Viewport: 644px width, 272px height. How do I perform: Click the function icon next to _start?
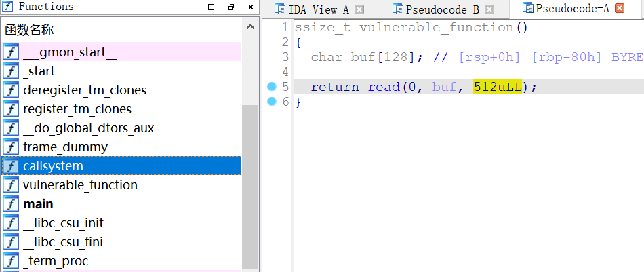click(11, 71)
